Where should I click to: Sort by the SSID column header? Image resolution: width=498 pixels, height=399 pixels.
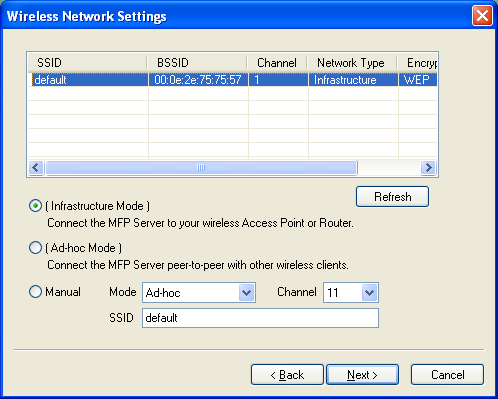(87, 63)
